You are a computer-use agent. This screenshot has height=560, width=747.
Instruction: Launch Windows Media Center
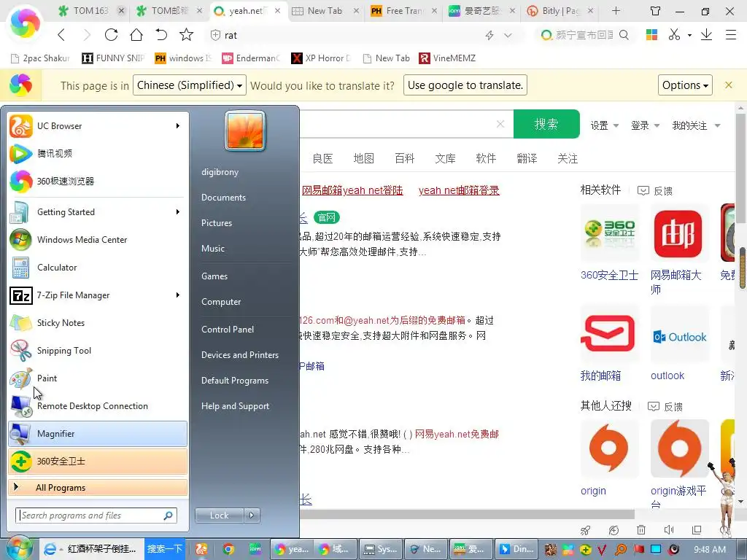(x=98, y=239)
